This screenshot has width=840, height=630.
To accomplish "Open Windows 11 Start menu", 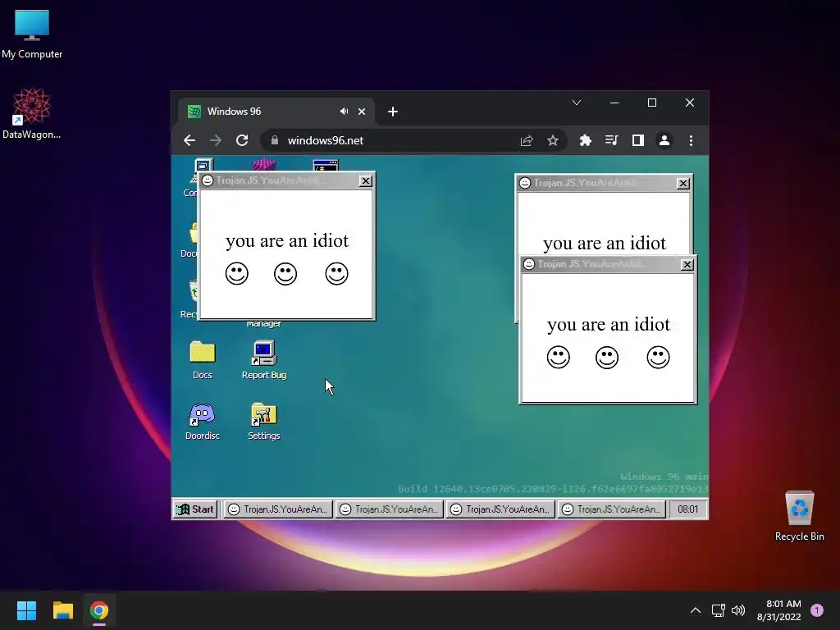I will pyautogui.click(x=26, y=610).
